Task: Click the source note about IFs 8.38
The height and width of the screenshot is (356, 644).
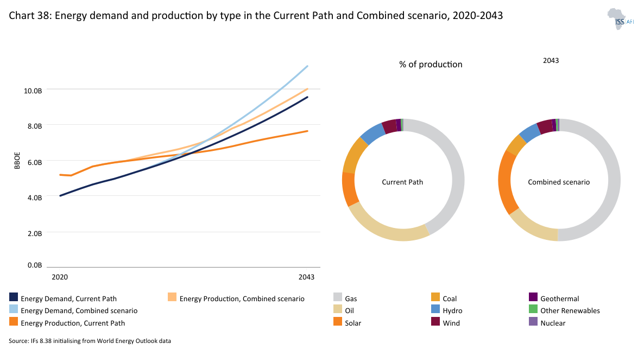Action: [x=93, y=341]
